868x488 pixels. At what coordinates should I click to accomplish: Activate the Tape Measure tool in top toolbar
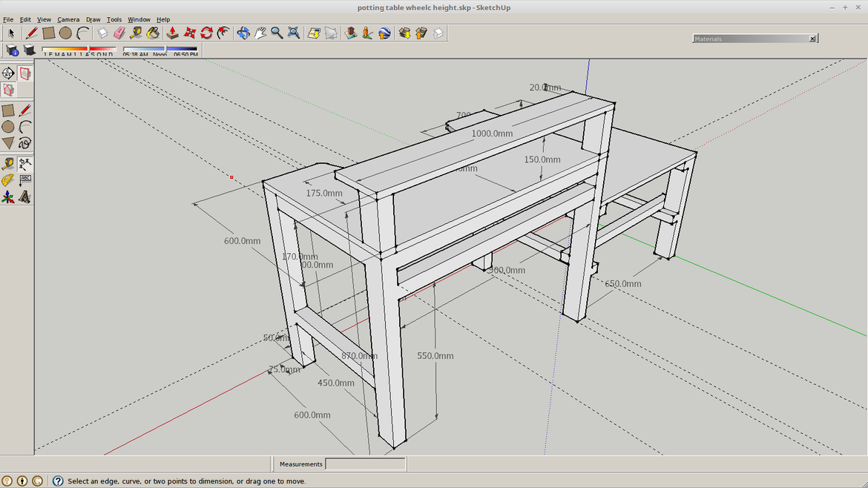click(x=136, y=33)
